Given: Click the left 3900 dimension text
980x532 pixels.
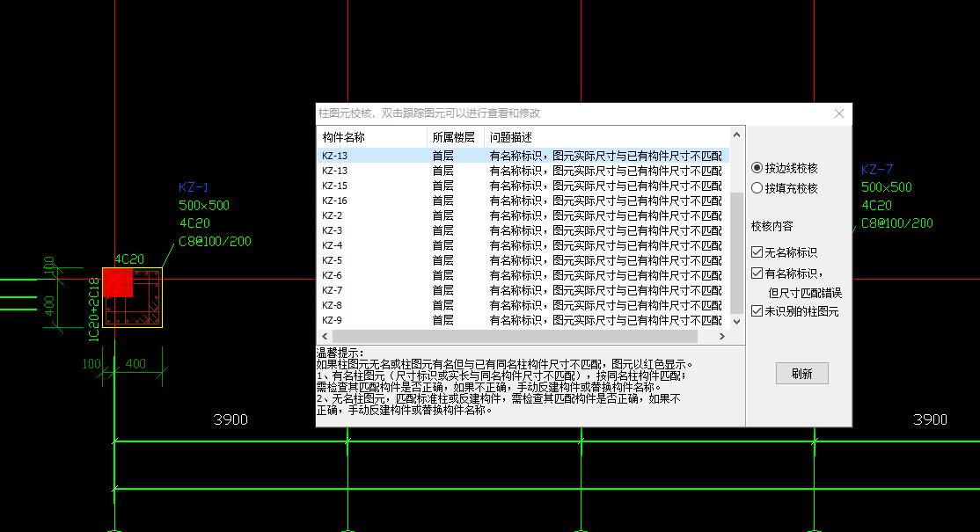Looking at the screenshot, I should pos(230,419).
